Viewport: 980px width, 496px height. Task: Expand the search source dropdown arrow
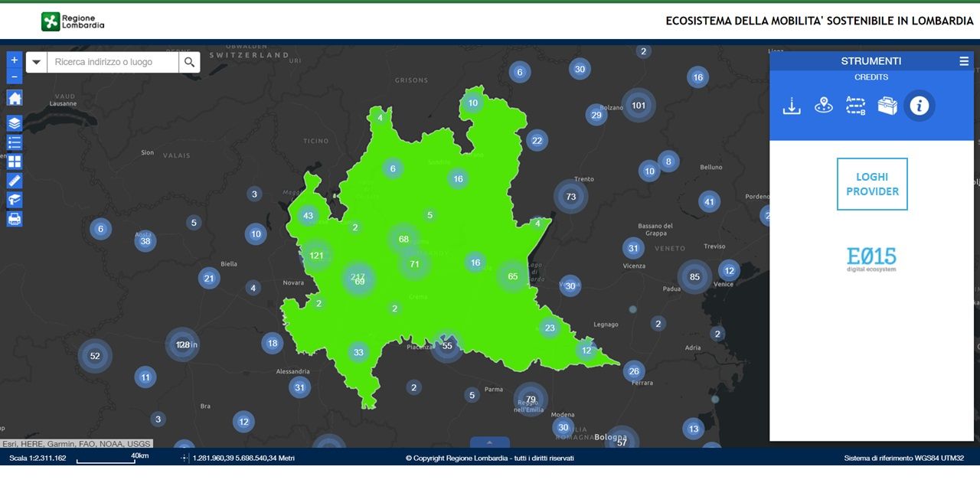coord(36,63)
